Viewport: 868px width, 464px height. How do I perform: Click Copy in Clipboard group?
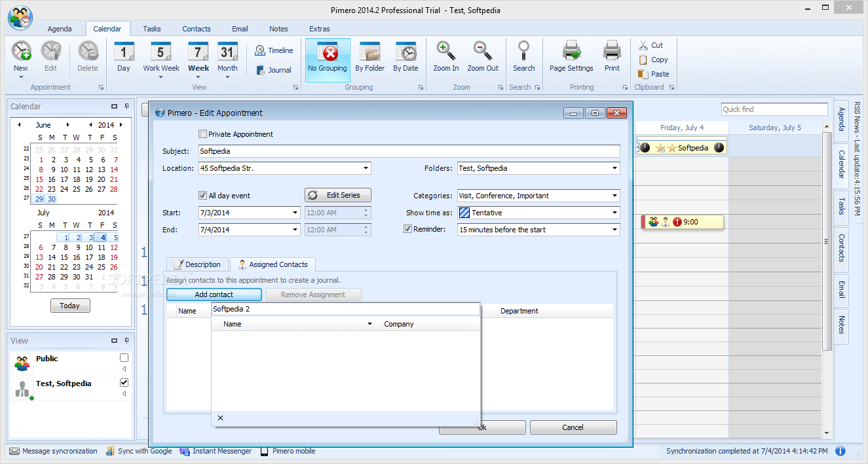[x=653, y=60]
